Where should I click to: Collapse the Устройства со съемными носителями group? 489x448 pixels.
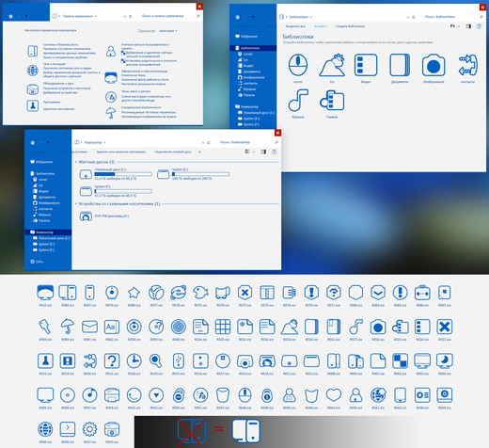[x=76, y=204]
